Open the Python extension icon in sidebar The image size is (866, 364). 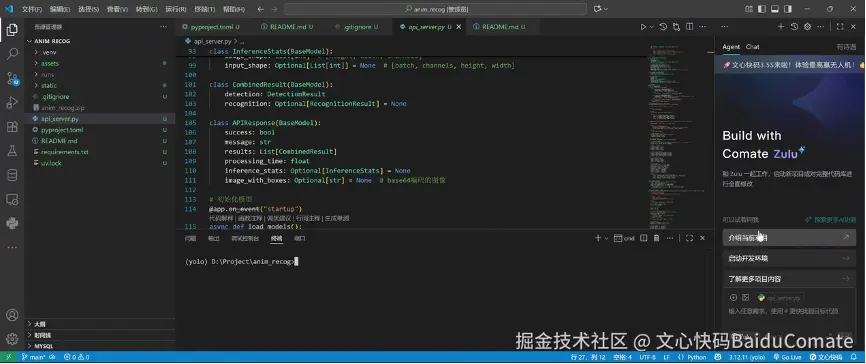pyautogui.click(x=12, y=223)
